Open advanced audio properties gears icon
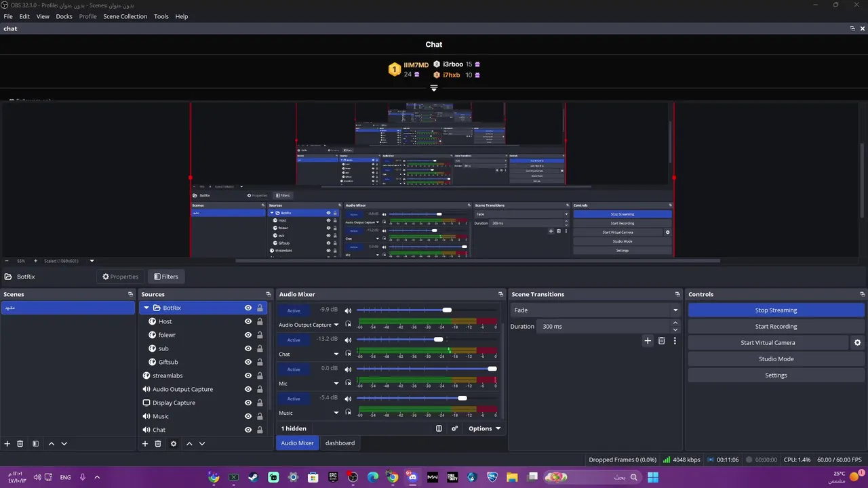This screenshot has height=488, width=868. coord(455,428)
